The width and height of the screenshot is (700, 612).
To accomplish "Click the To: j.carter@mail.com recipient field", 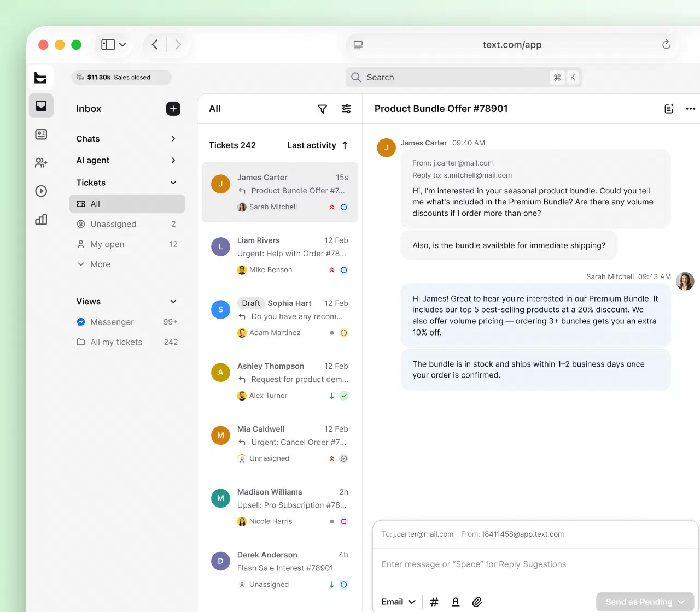I will 418,534.
